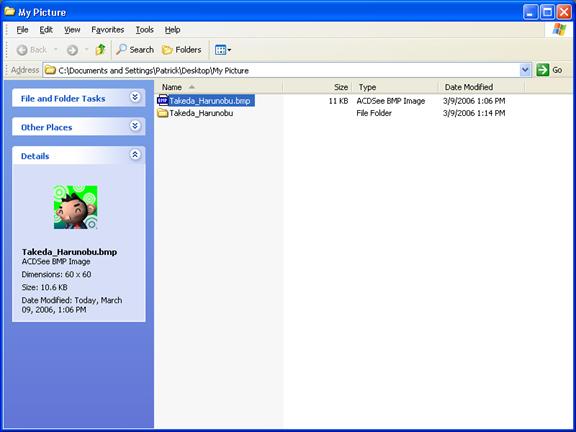Click the Up folder toolbar icon
This screenshot has height=432, width=576.
pyautogui.click(x=100, y=50)
